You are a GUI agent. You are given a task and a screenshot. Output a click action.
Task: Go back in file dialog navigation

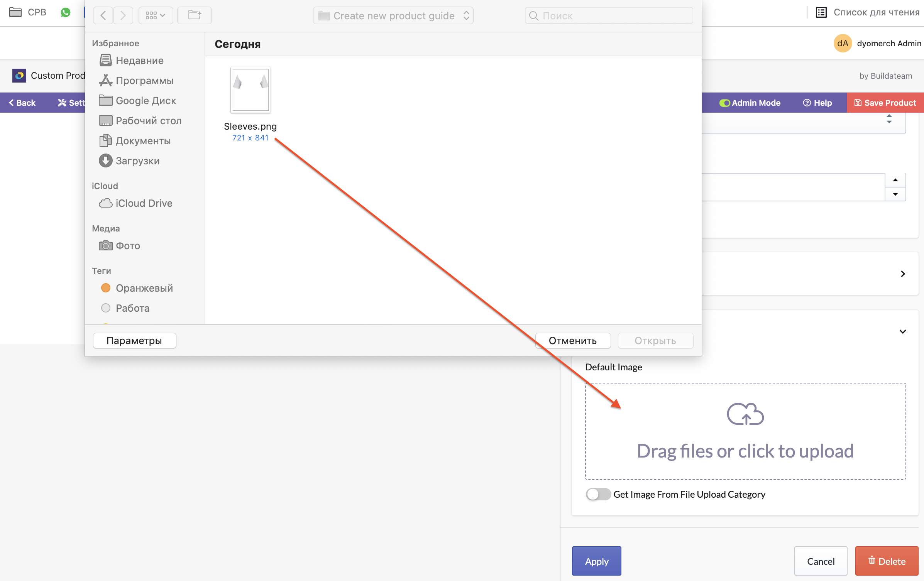(103, 15)
